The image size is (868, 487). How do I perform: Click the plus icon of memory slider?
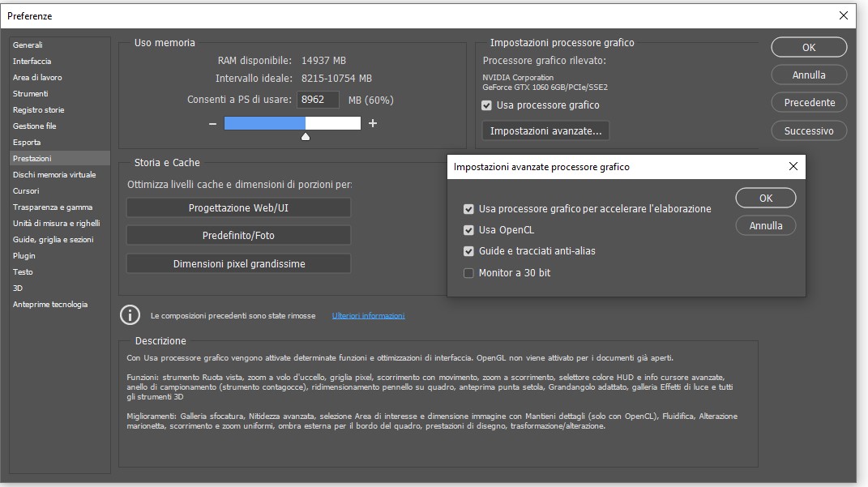point(373,123)
